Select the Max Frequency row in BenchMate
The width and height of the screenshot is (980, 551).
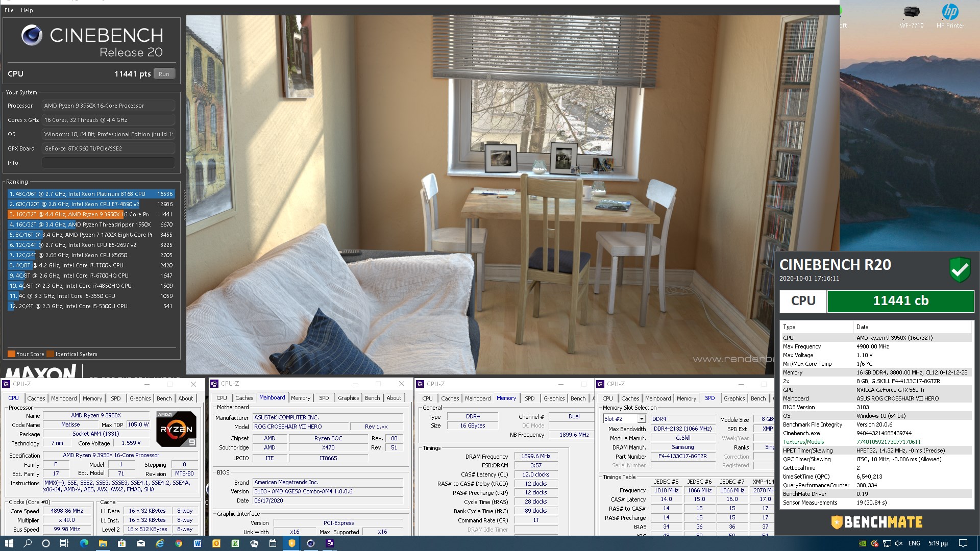pyautogui.click(x=876, y=346)
